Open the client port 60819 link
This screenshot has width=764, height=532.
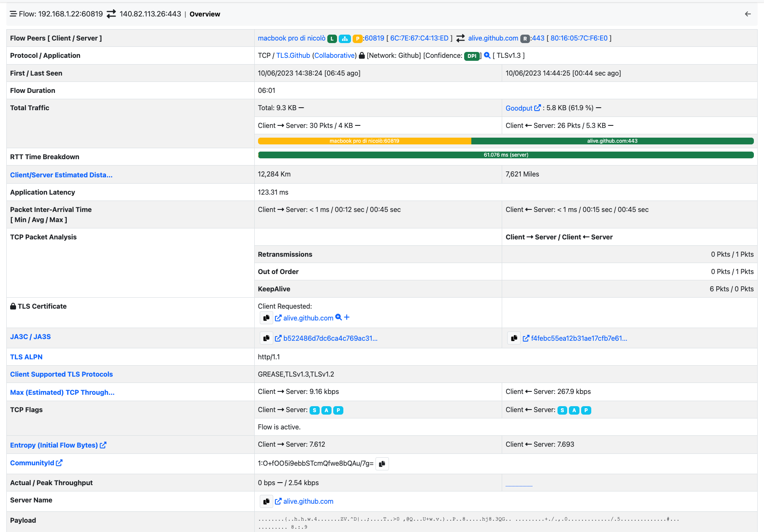[x=375, y=38]
